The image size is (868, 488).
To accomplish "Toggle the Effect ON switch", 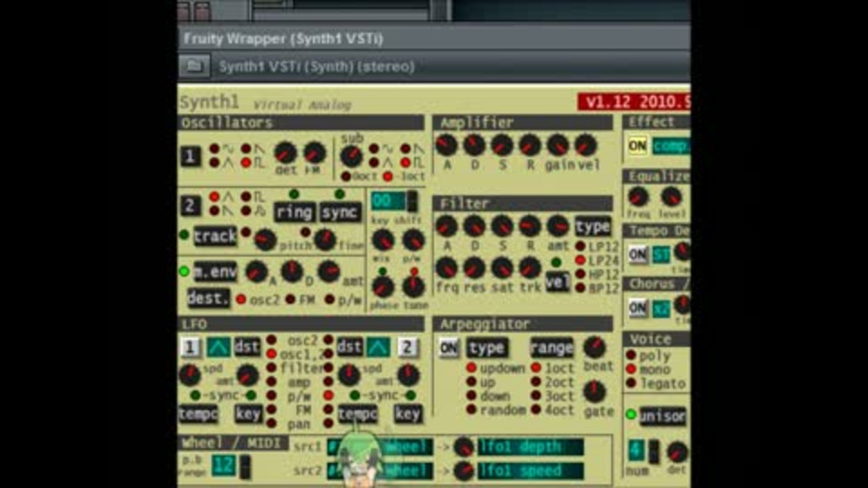I will pyautogui.click(x=637, y=146).
